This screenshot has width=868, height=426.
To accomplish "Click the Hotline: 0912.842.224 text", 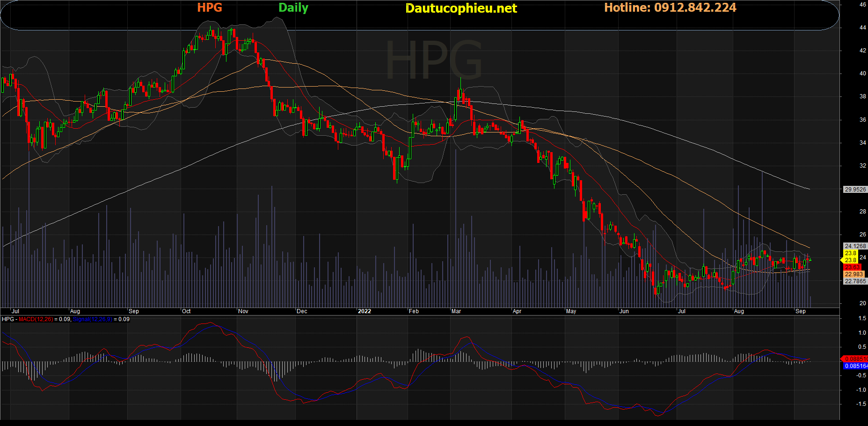I will 670,7.
